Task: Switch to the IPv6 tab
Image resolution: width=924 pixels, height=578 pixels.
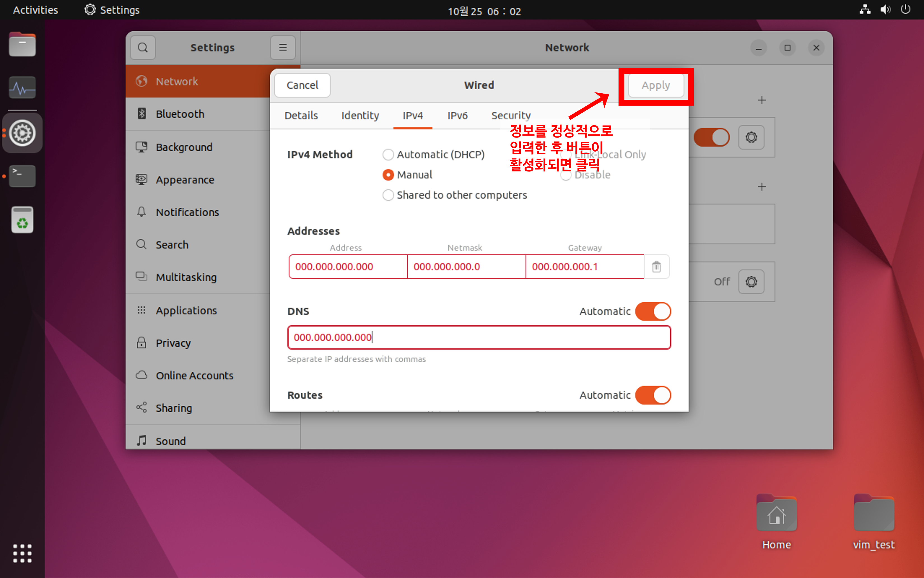Action: pos(457,115)
